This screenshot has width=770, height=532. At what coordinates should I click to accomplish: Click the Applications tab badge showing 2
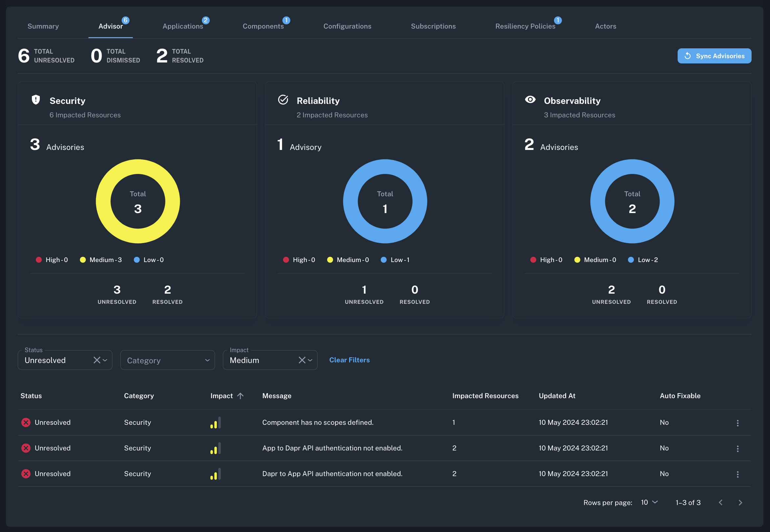(x=206, y=20)
